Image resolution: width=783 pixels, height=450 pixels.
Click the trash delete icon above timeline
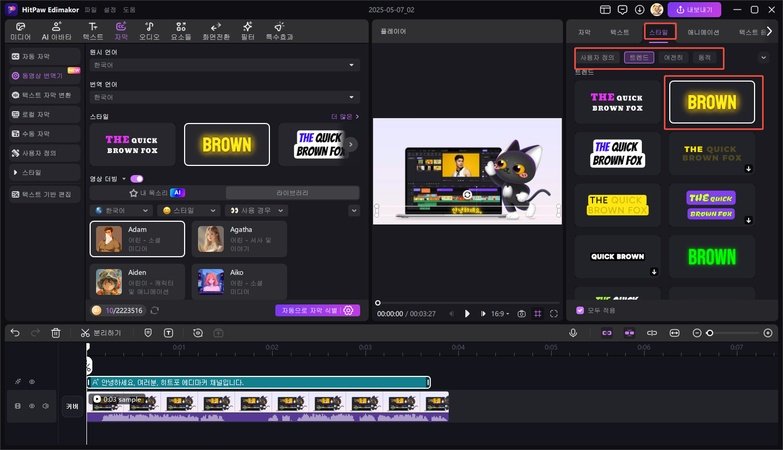pyautogui.click(x=56, y=333)
